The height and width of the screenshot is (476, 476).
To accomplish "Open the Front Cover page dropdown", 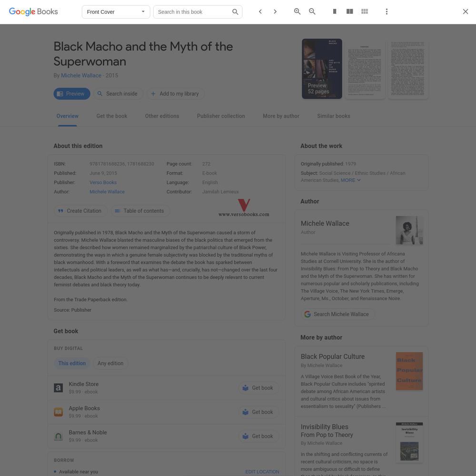I will (116, 12).
